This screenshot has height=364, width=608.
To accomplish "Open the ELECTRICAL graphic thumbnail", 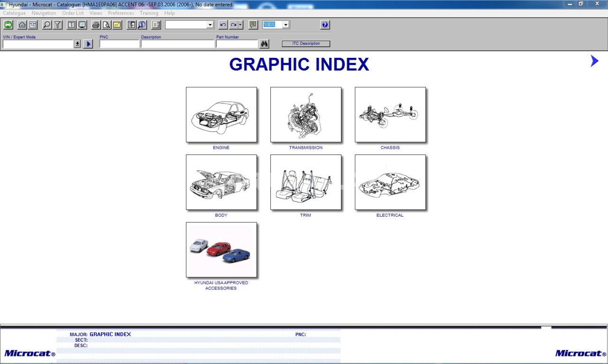I will click(390, 182).
